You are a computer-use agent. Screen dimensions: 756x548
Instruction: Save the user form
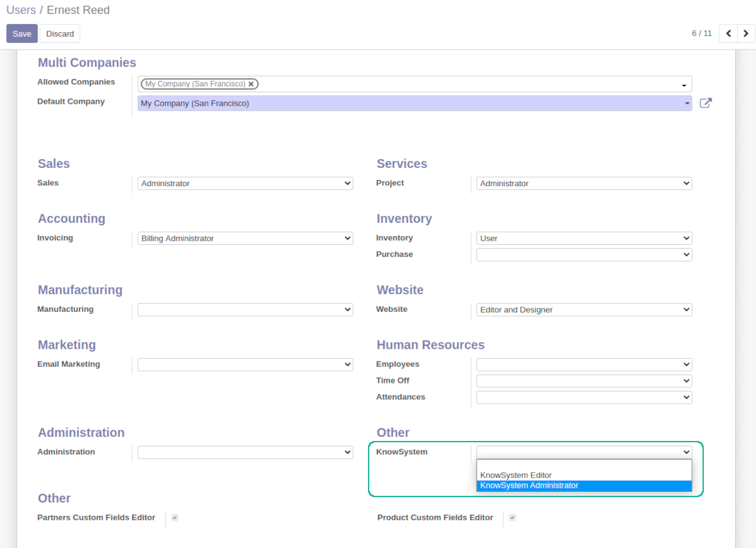(x=21, y=33)
